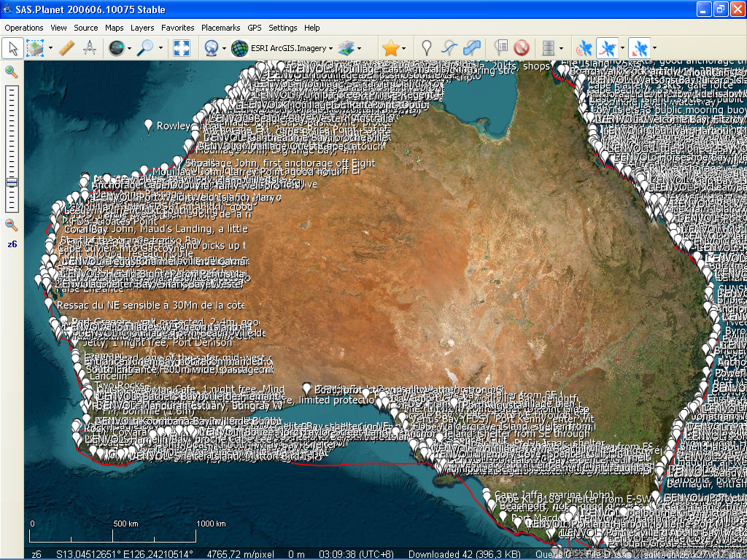The image size is (747, 560).
Task: Open the placemark manager list icon
Action: tap(500, 48)
